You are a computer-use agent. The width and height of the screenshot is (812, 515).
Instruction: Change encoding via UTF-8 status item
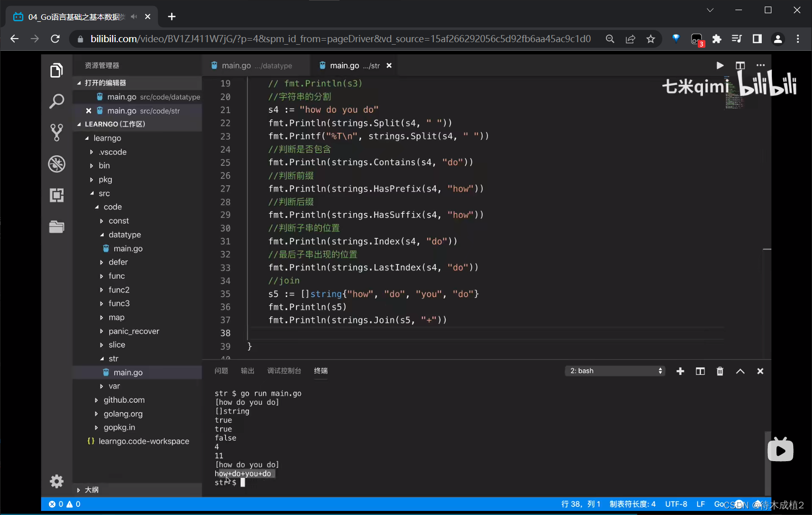pyautogui.click(x=676, y=504)
